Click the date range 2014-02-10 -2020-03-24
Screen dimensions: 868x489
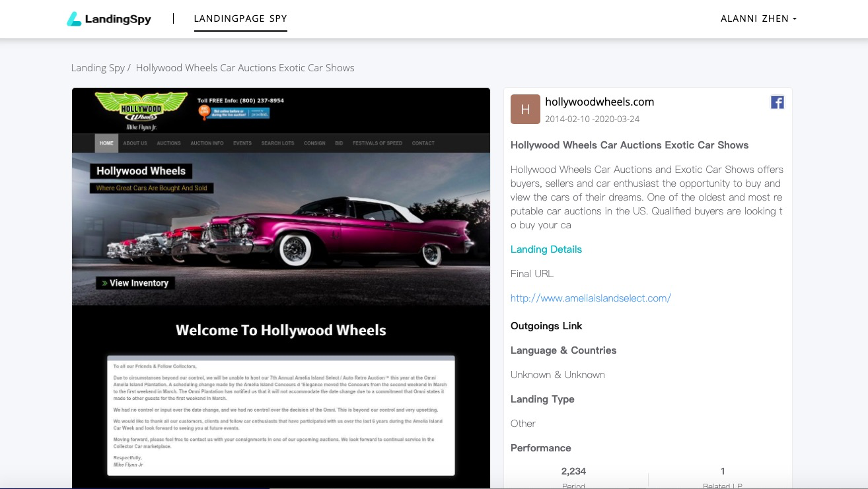coord(592,119)
